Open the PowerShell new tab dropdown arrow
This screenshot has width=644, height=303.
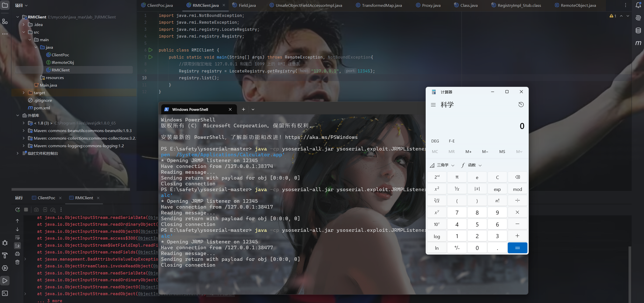[253, 109]
